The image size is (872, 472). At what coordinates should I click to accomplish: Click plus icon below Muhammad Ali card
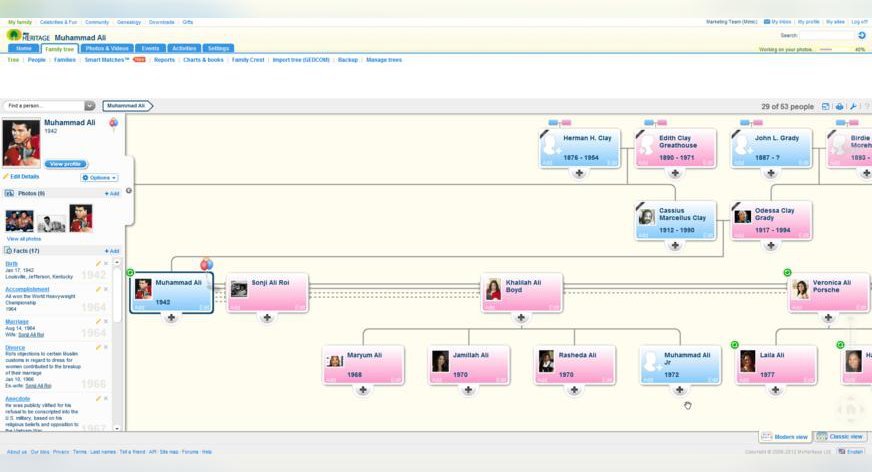[171, 317]
